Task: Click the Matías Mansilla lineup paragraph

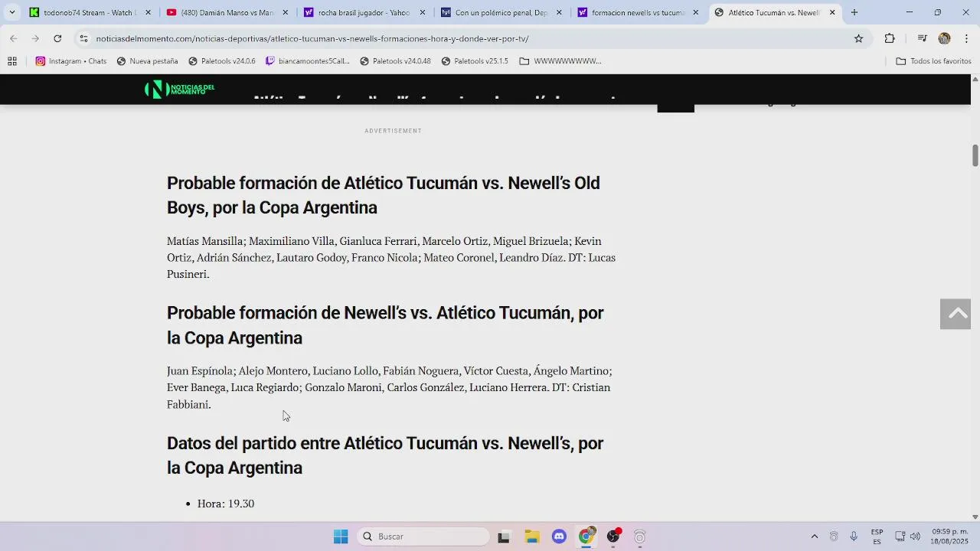Action: [x=391, y=258]
